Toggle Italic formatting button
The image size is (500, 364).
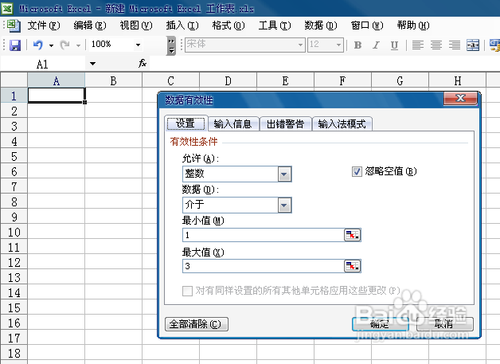[x=376, y=45]
